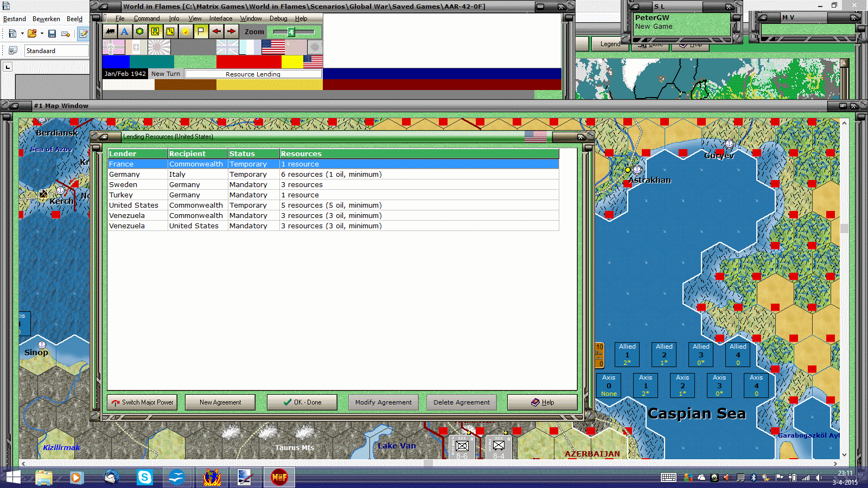Select the French tricolor flag
This screenshot has width=868, height=488.
[250, 47]
